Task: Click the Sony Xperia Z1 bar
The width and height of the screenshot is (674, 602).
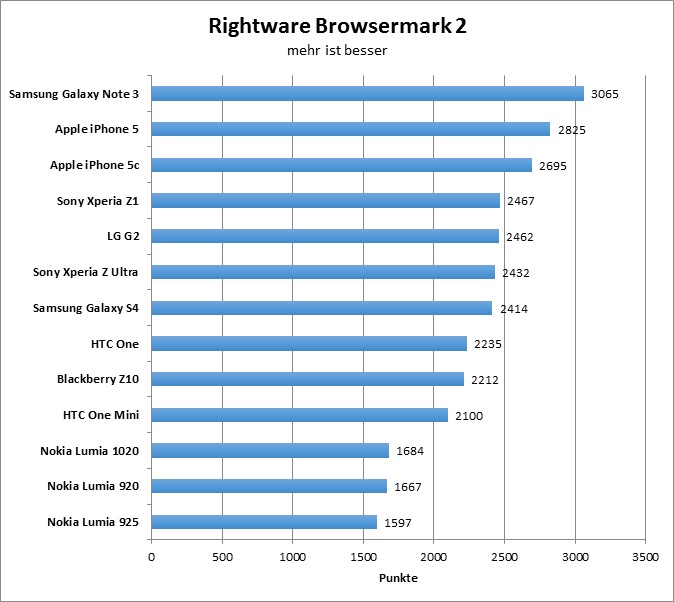Action: click(326, 201)
